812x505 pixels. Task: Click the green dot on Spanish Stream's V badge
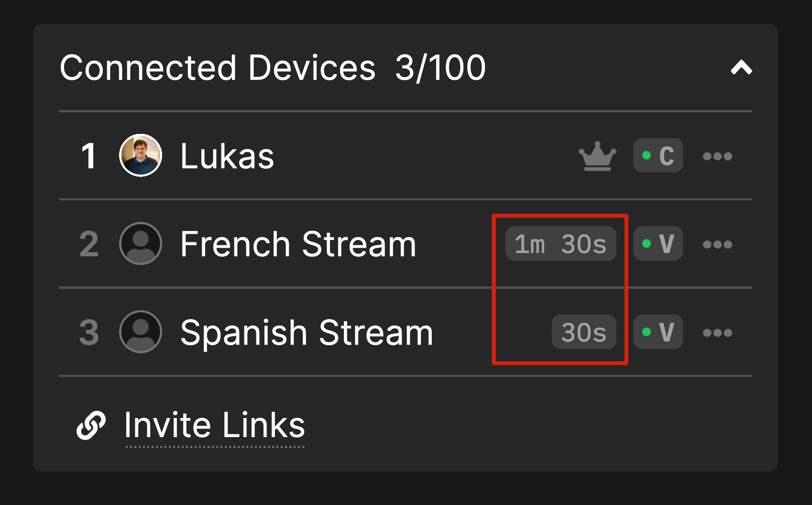(x=647, y=331)
